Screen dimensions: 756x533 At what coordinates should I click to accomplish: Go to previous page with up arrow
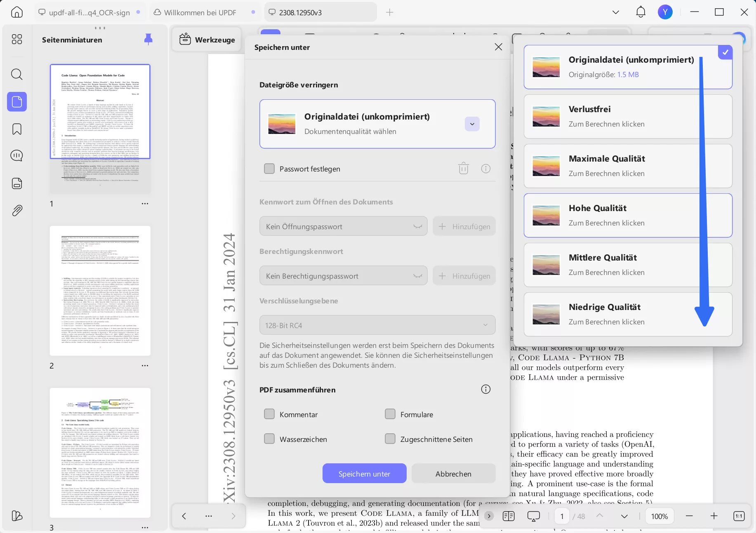click(600, 516)
